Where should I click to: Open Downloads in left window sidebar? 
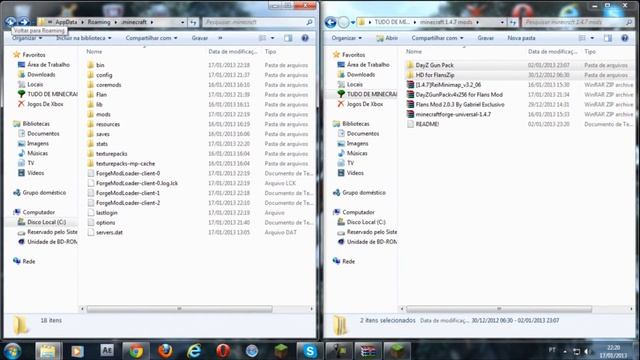[41, 74]
